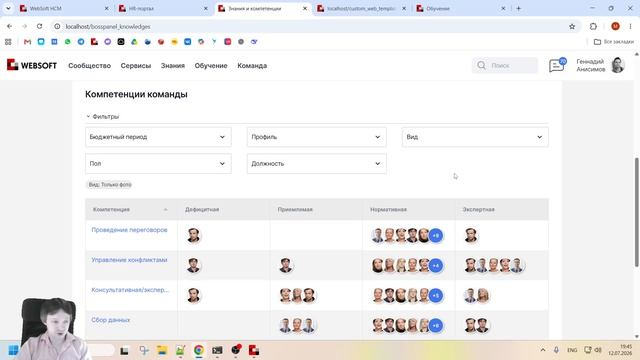Open the Обучение menu
Viewport: 640px width, 360px height.
tap(211, 66)
